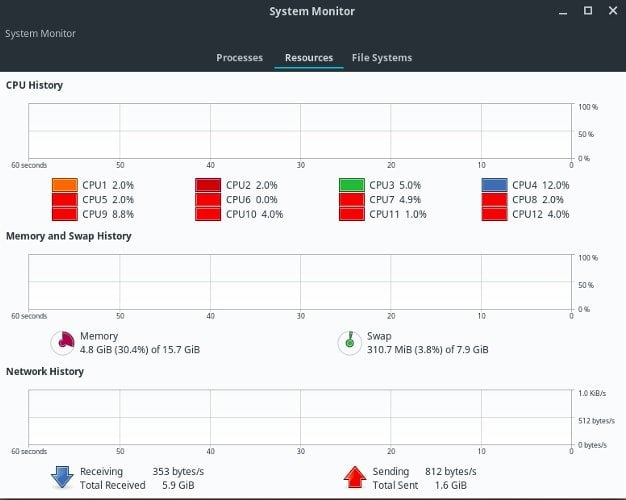Click the CPU3 green color swatch
626x500 pixels.
352,185
